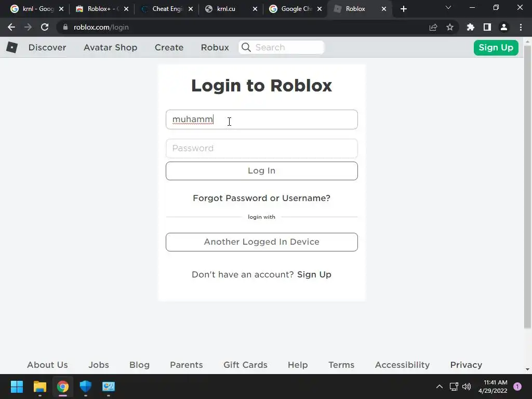The width and height of the screenshot is (532, 399).
Task: Open Windows Security shield in taskbar
Action: coord(86,387)
